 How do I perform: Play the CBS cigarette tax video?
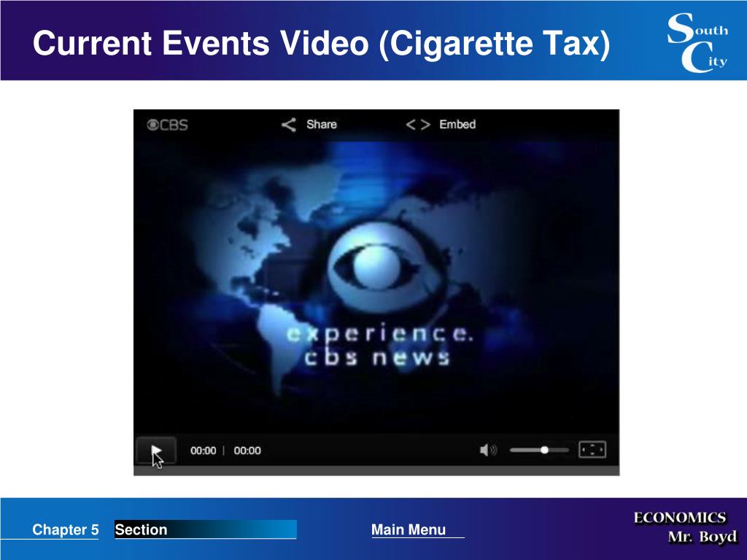[x=156, y=450]
